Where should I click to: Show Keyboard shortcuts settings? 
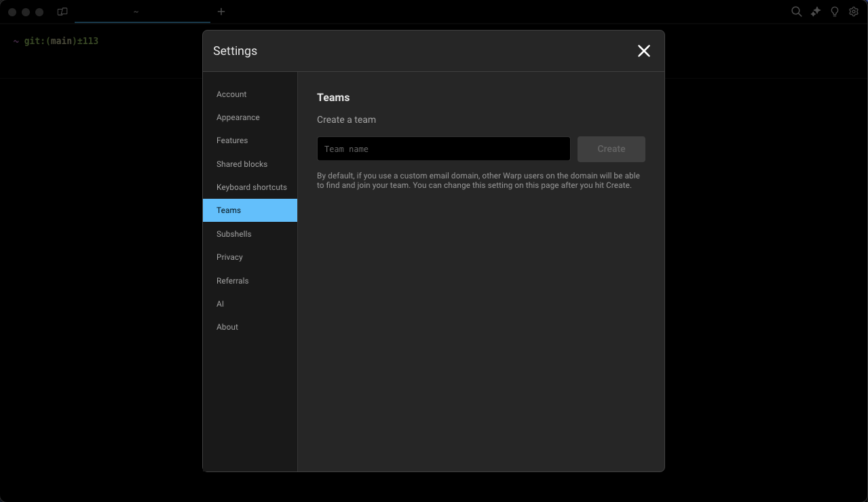point(251,187)
